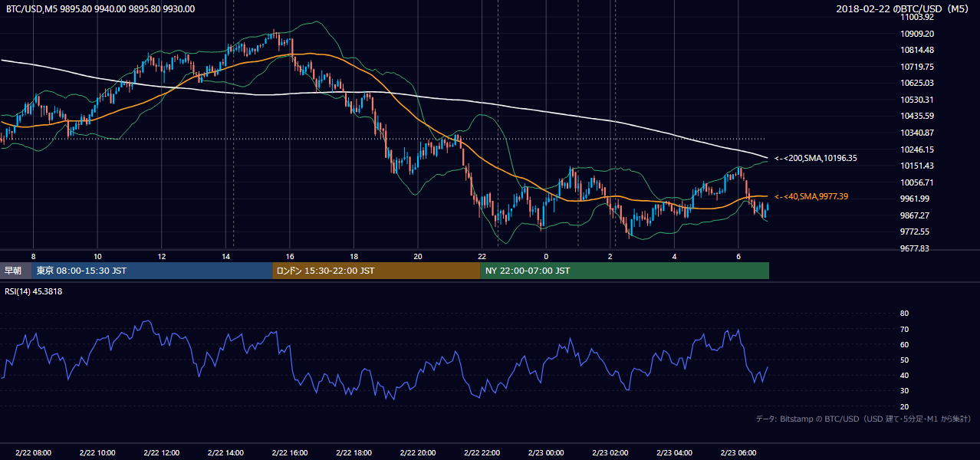Click RSI axis level 80
This screenshot has width=980, height=460.
[x=905, y=314]
